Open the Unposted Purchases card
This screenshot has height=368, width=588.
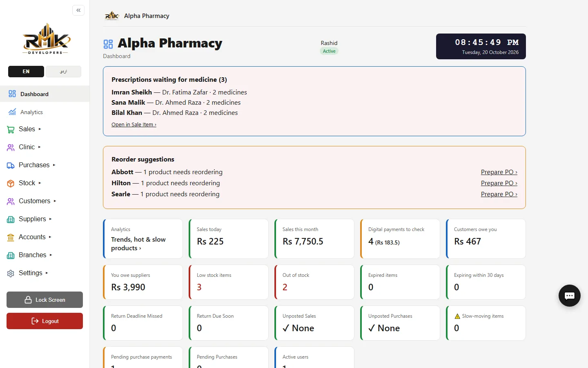tap(400, 323)
